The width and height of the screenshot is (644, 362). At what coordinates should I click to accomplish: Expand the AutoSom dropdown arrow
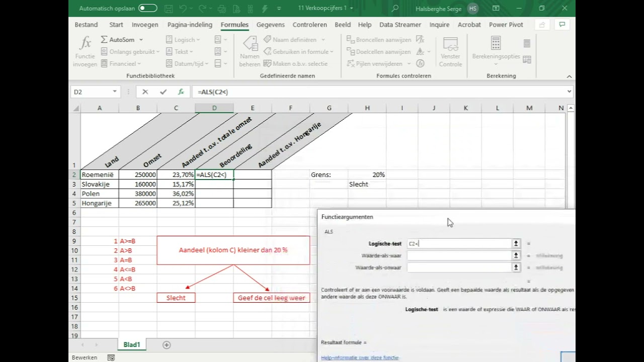[141, 40]
